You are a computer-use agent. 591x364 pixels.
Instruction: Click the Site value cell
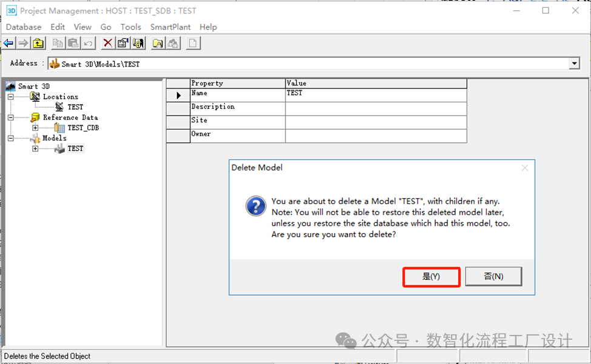[x=376, y=122]
